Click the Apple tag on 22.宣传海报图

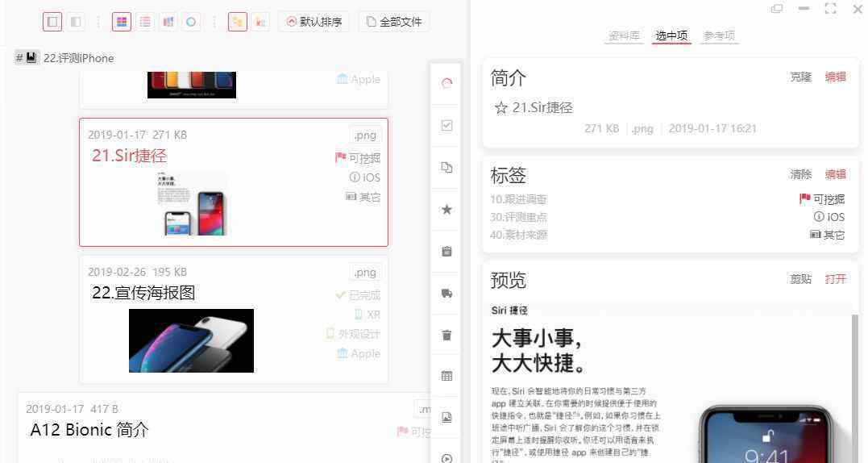[x=358, y=353]
